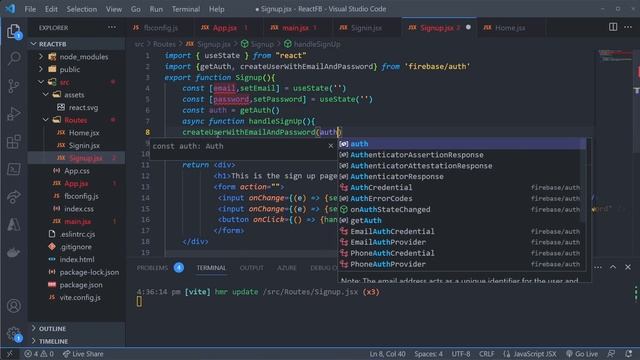Open the File menu
640x360 pixels.
(30, 9)
